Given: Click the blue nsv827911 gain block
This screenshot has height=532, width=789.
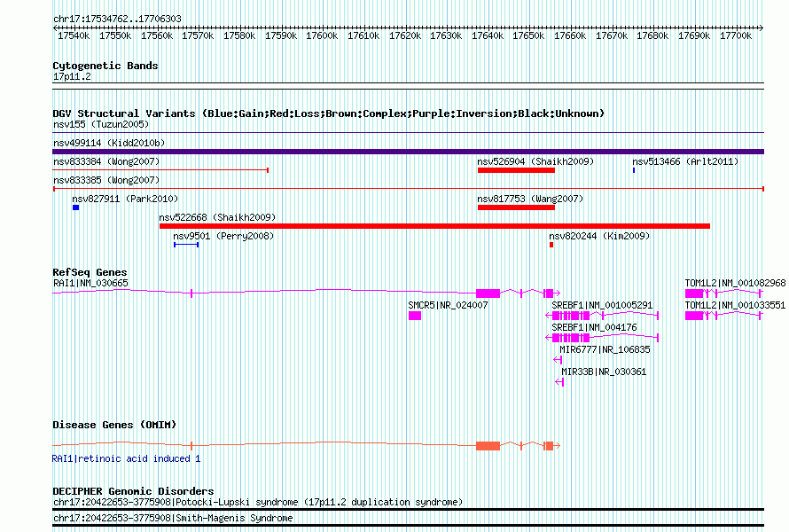Looking at the screenshot, I should (76, 207).
